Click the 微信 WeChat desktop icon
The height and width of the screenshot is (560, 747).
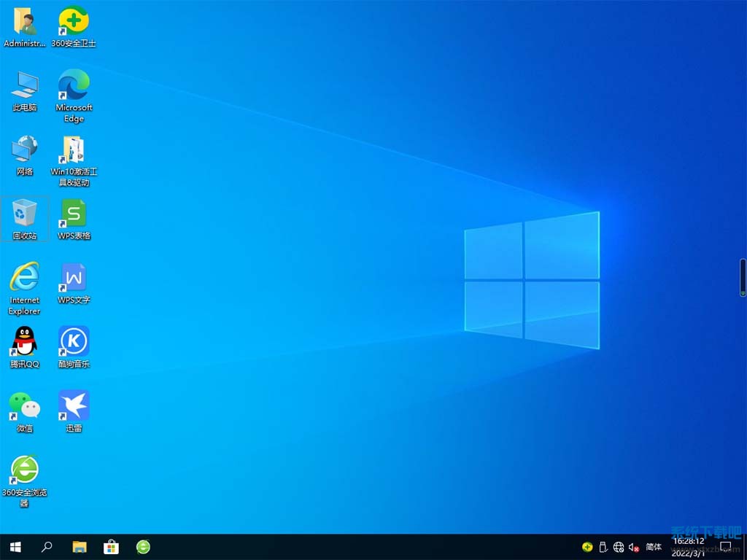[x=25, y=407]
